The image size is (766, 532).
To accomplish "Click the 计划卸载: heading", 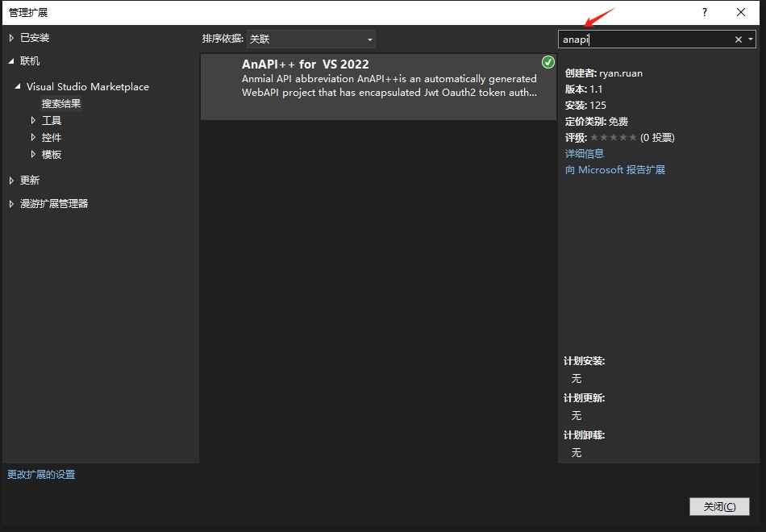I will [585, 435].
